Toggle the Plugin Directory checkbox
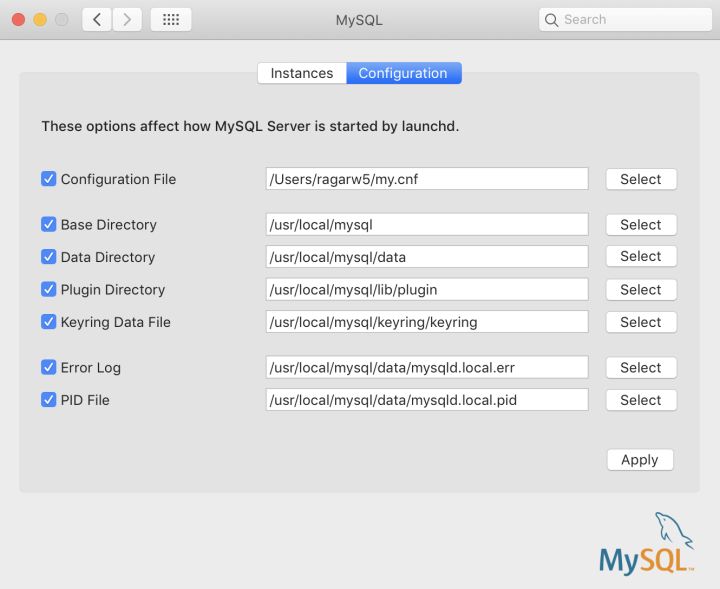Image resolution: width=720 pixels, height=589 pixels. coord(48,289)
